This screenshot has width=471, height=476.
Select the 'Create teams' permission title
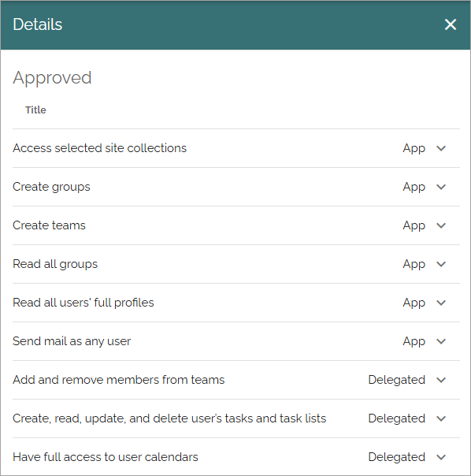(49, 225)
